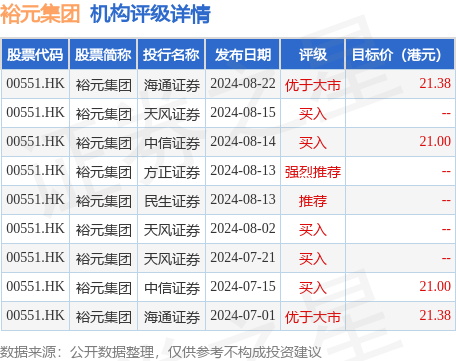Click the 2024-08-13 date in 民生证券 row
This screenshot has height=361, width=456.
(x=243, y=199)
